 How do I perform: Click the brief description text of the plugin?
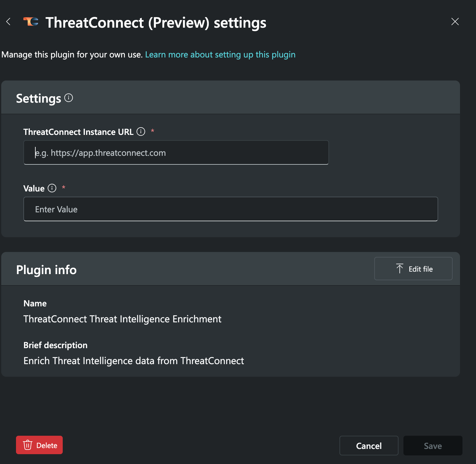pyautogui.click(x=133, y=360)
